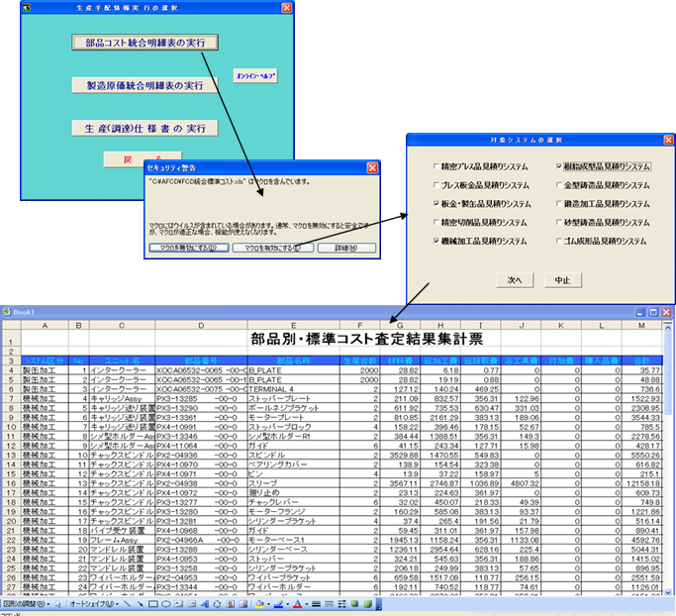Image resolution: width=676 pixels, height=616 pixels.
Task: Open the arrow style options
Action: 341,604
